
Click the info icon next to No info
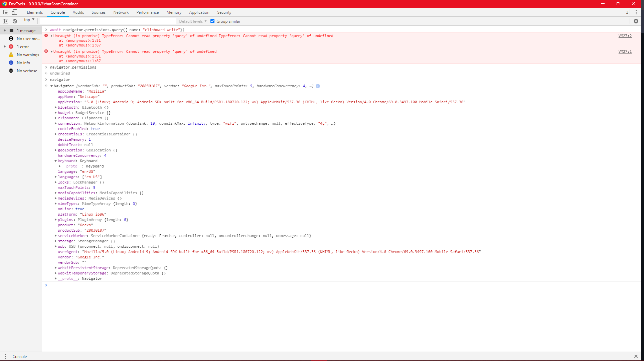pyautogui.click(x=11, y=63)
